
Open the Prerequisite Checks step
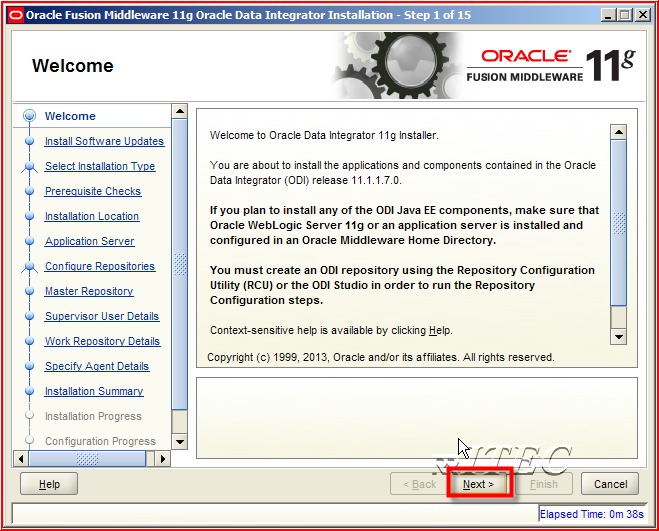[93, 191]
